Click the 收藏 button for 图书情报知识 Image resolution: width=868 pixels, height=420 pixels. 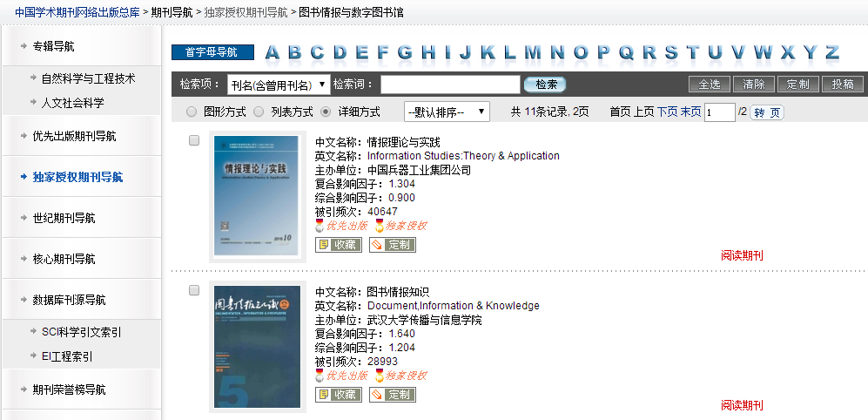[x=338, y=395]
